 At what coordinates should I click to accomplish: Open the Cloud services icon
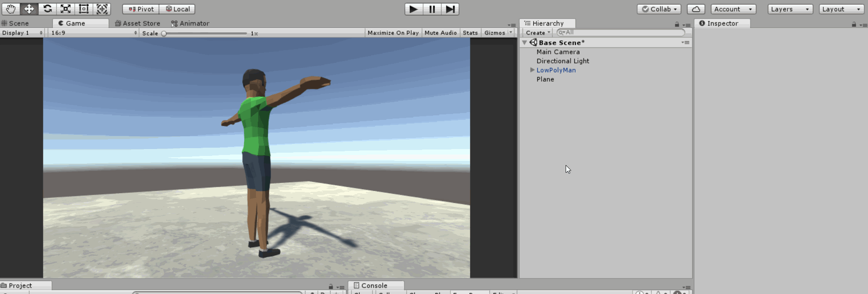click(696, 9)
